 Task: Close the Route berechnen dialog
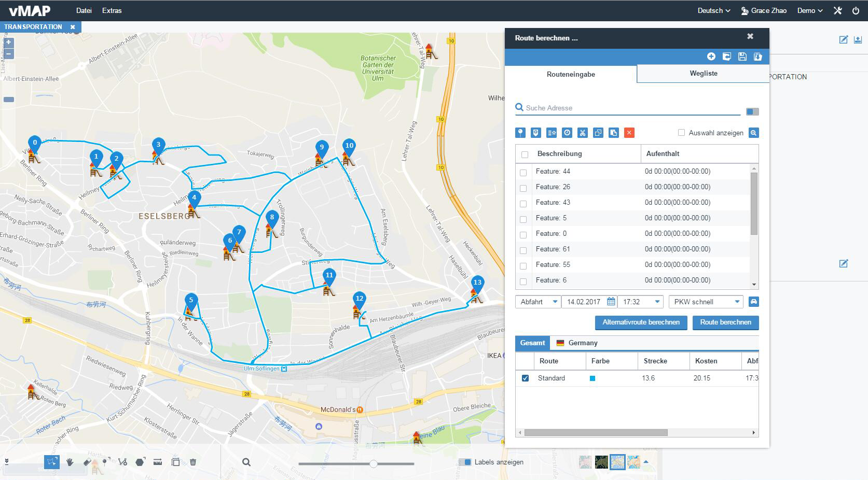click(750, 36)
